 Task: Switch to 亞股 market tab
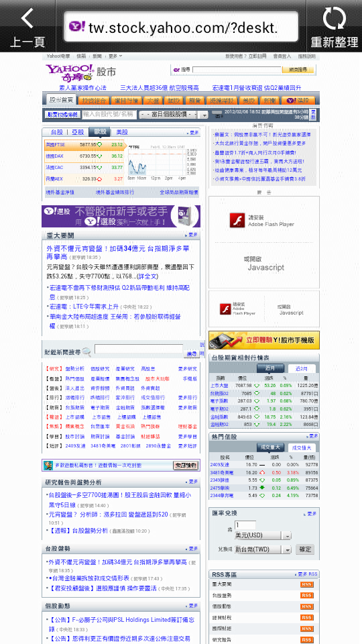(x=78, y=132)
